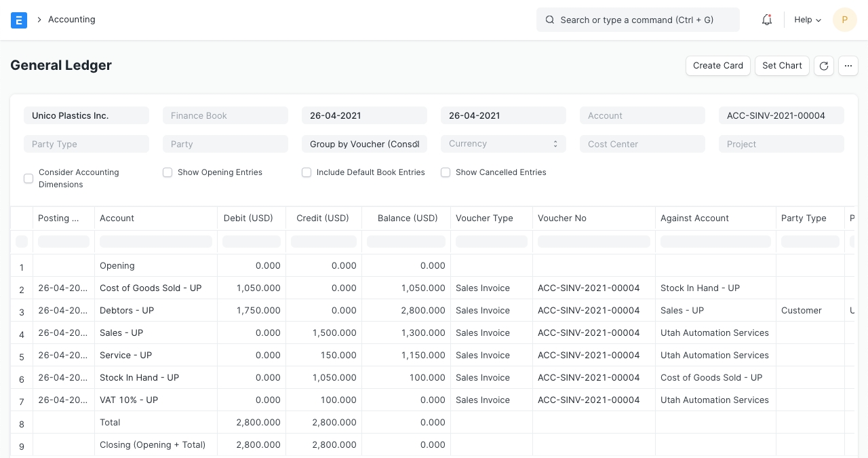Viewport: 868px width, 458px height.
Task: Check Include Default Book Entries
Action: (x=307, y=172)
